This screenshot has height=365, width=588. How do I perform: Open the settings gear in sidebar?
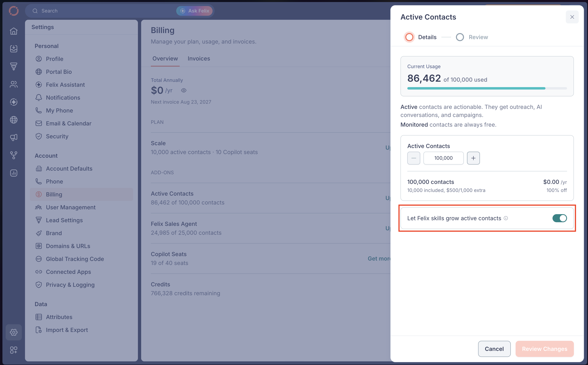pos(14,332)
